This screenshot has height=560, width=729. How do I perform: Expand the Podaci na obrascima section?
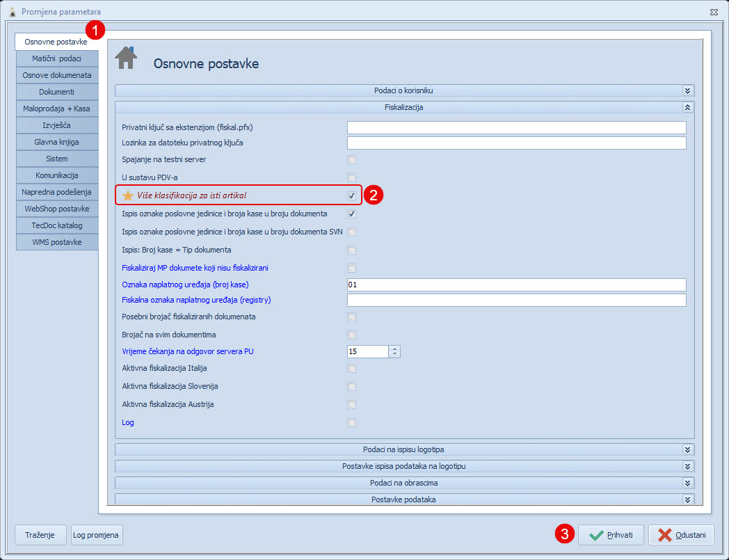point(687,483)
